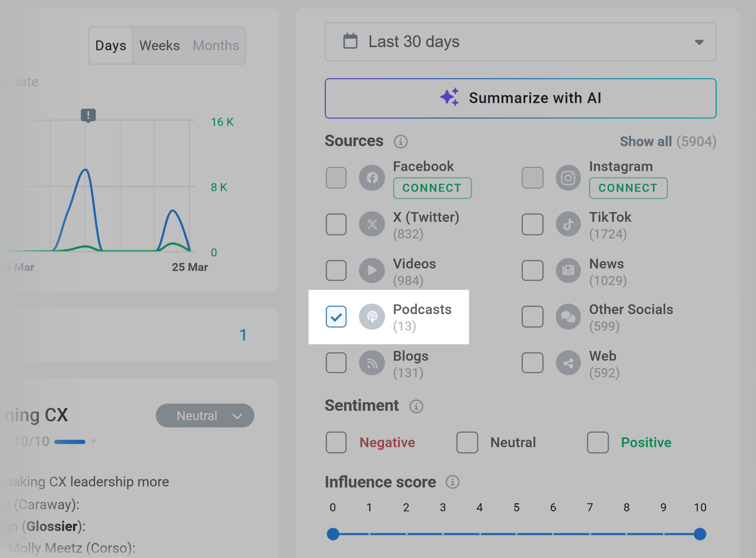Click the TikTok source icon

tap(568, 224)
